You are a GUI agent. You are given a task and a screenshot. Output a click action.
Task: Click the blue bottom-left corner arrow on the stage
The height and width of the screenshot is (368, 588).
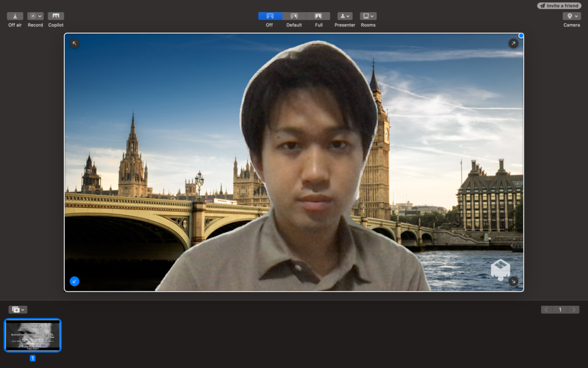[x=74, y=281]
